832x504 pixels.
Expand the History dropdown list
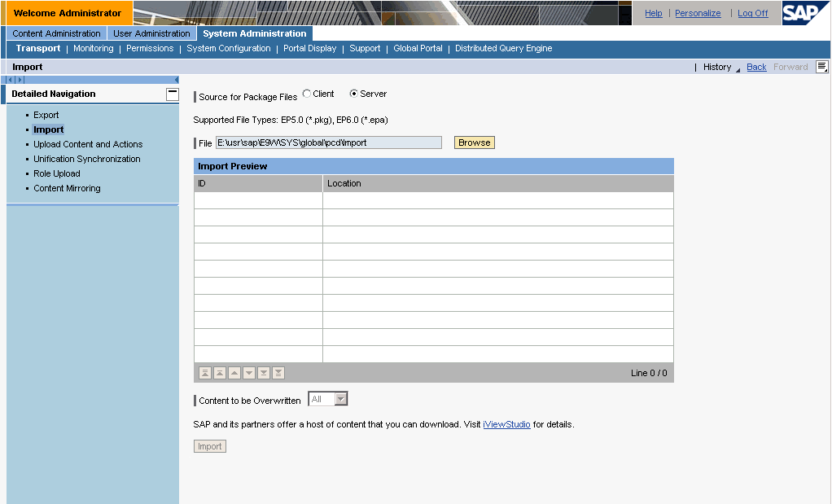click(738, 69)
